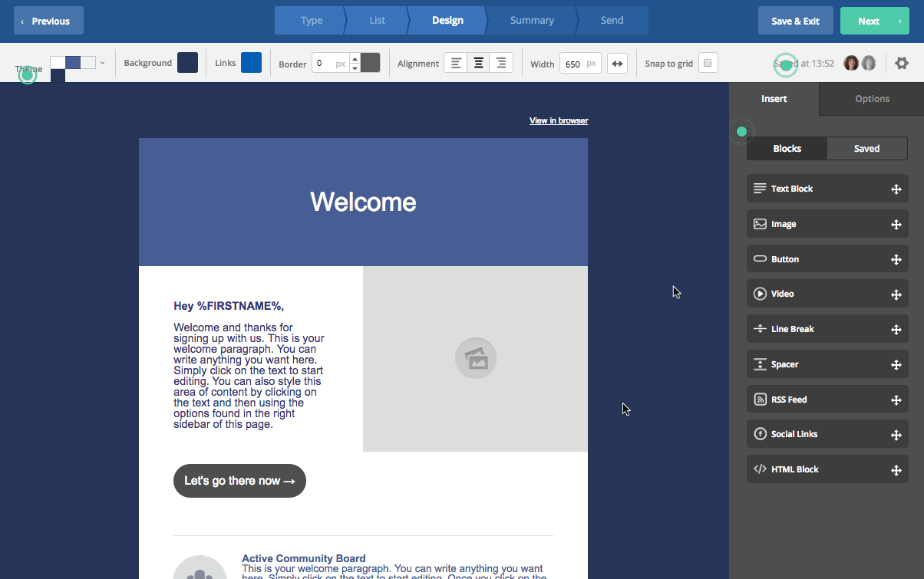Image resolution: width=924 pixels, height=579 pixels.
Task: Go to the Summary step
Action: 532,21
